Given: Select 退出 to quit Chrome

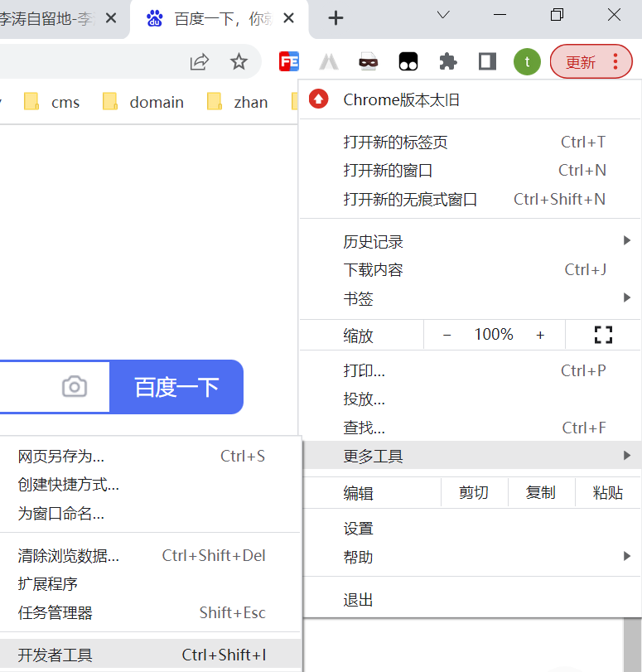Looking at the screenshot, I should pos(471,599).
